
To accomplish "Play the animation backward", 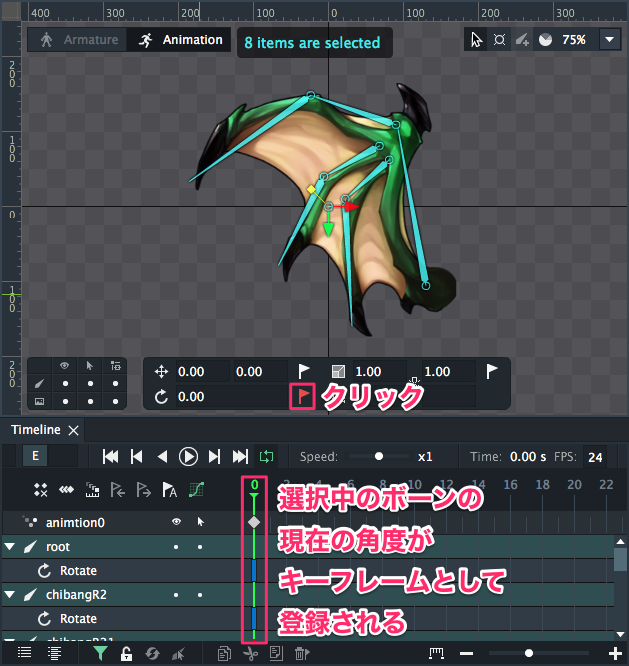I will pyautogui.click(x=162, y=457).
